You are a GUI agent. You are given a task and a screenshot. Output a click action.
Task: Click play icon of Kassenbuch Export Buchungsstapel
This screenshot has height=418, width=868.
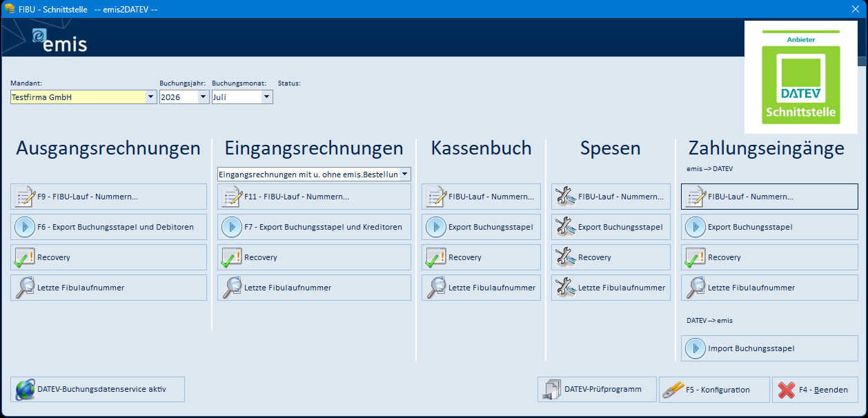[x=435, y=227]
